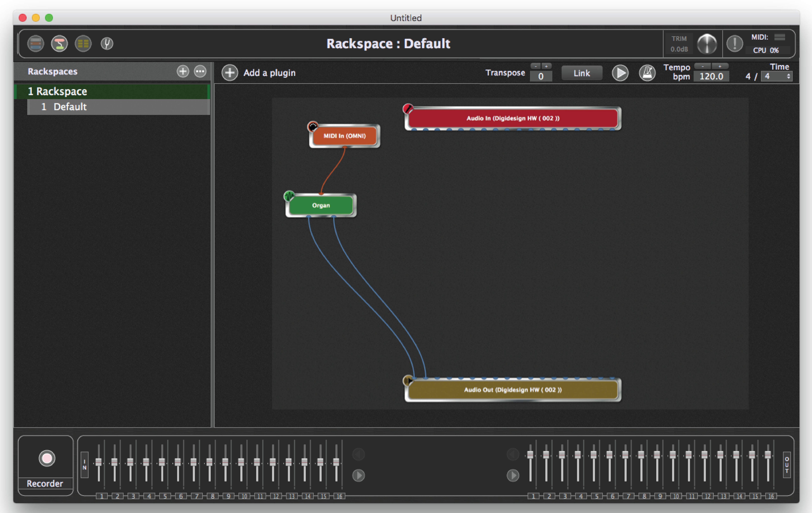The height and width of the screenshot is (513, 812).
Task: Show next output fader page arrow
Action: (513, 475)
